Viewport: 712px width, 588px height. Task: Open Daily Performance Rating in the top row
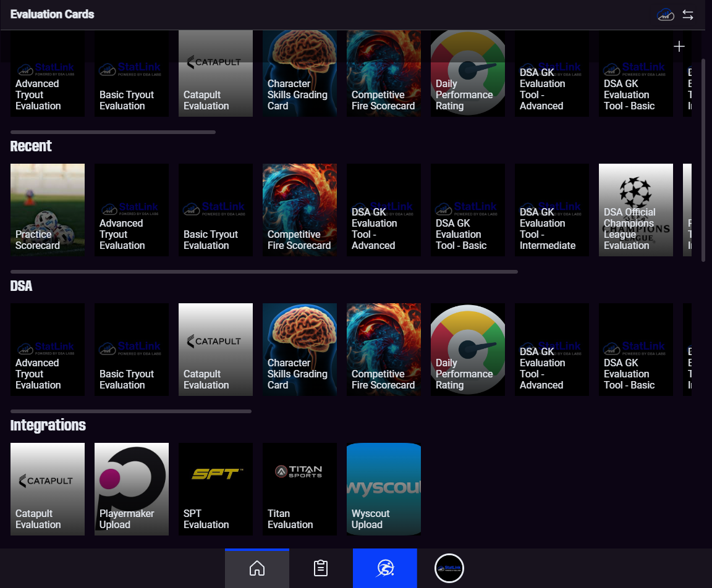[x=468, y=73]
